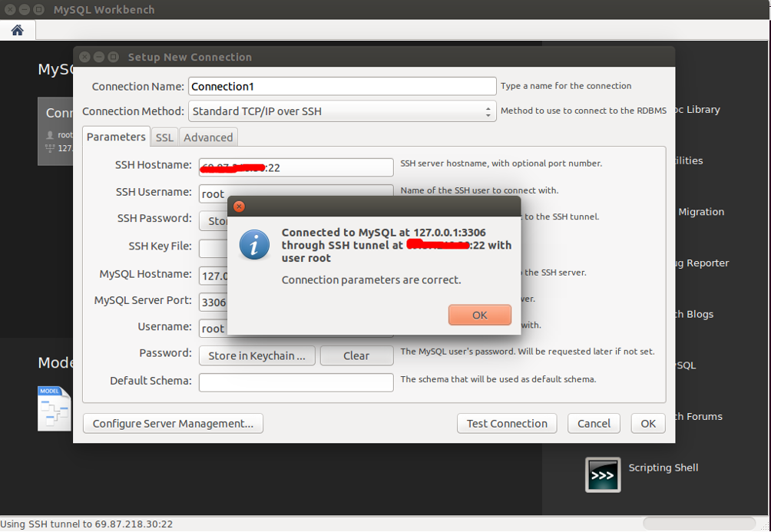
Task: Open the model file icon
Action: 54,408
